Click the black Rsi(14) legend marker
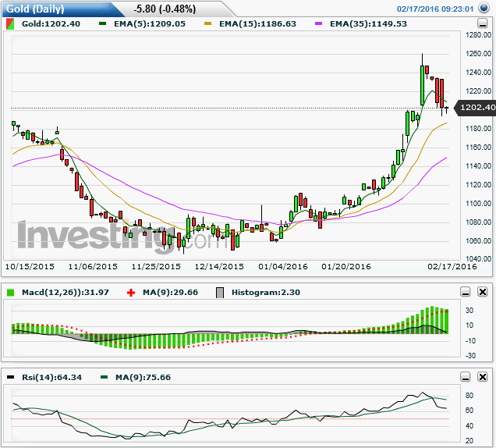 tap(10, 377)
